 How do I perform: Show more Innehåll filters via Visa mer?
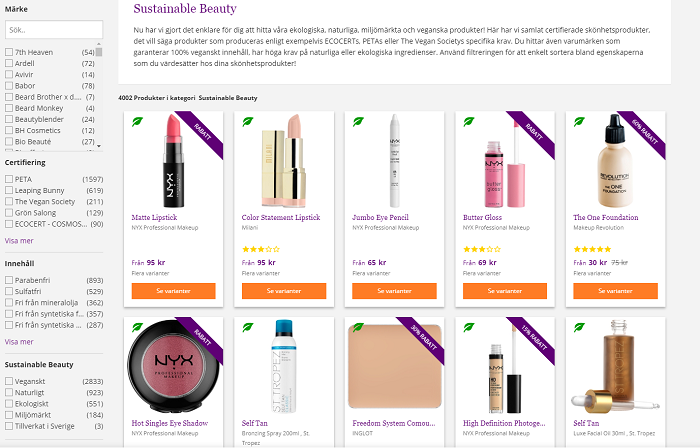coord(19,341)
